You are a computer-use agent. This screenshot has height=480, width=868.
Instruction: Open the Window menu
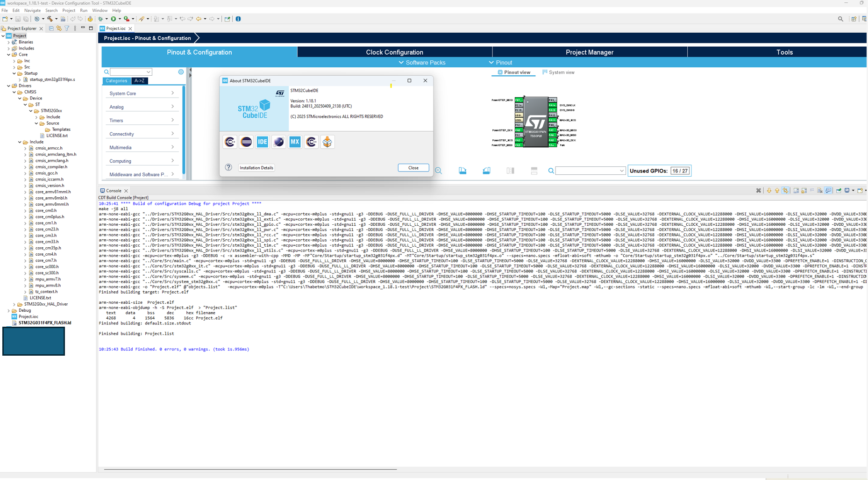(100, 10)
